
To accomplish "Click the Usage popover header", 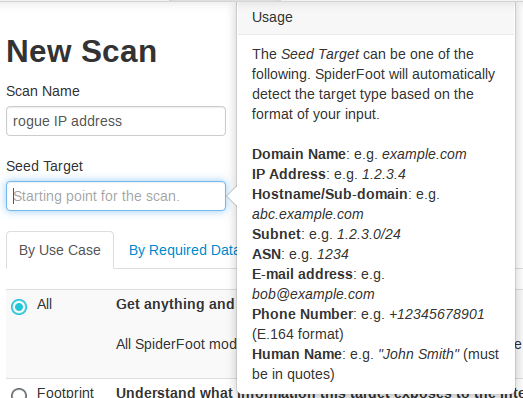I will coord(376,18).
